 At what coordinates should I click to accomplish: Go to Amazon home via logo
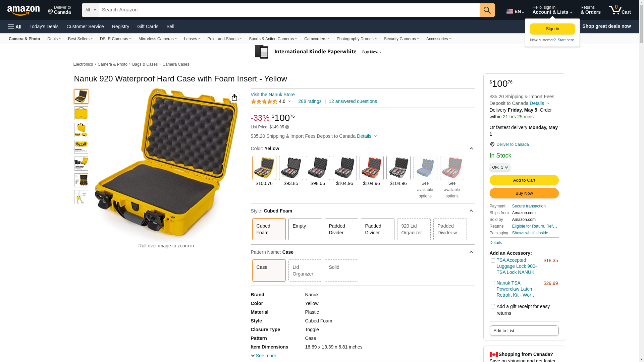pos(23,10)
